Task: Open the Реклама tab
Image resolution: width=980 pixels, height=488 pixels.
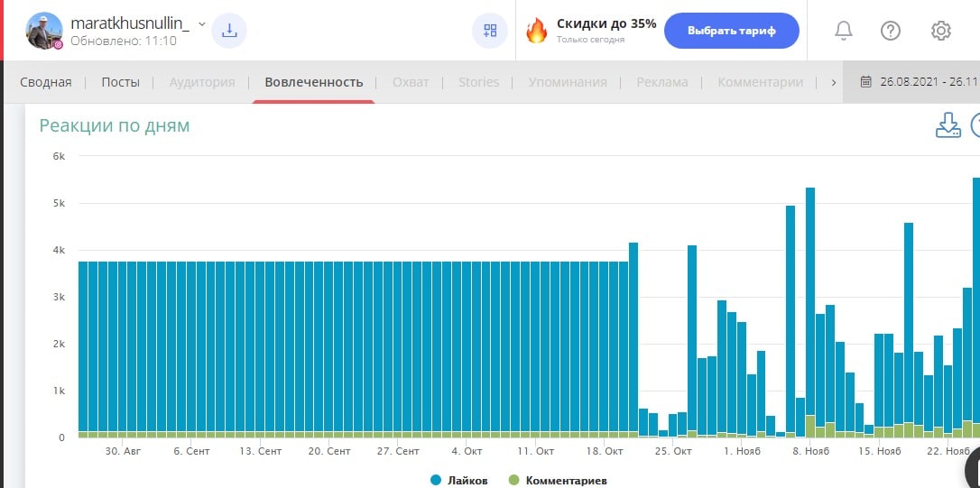Action: click(661, 82)
